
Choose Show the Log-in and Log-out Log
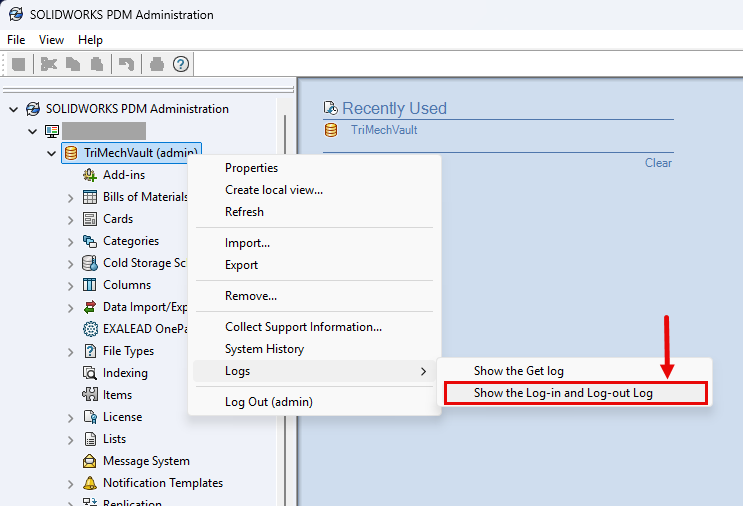point(563,393)
